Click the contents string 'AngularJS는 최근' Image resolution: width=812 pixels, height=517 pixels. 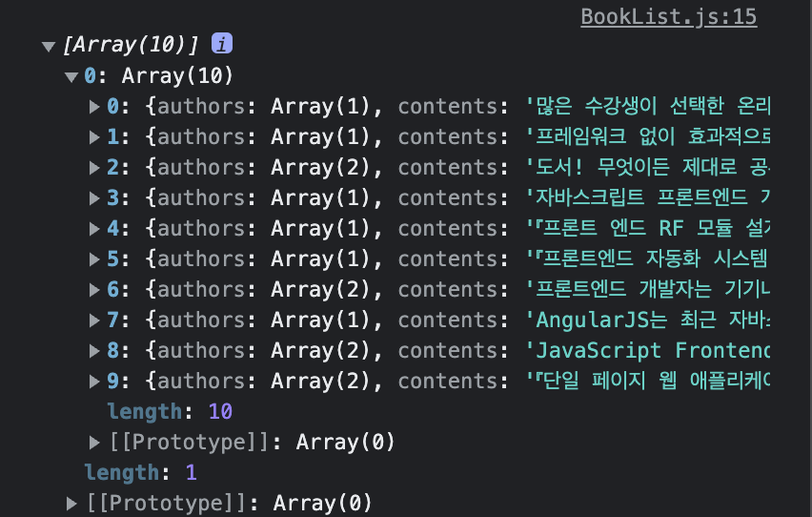pyautogui.click(x=647, y=320)
